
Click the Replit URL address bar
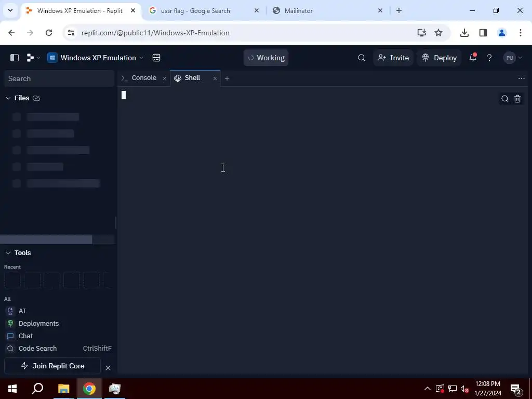click(x=155, y=33)
